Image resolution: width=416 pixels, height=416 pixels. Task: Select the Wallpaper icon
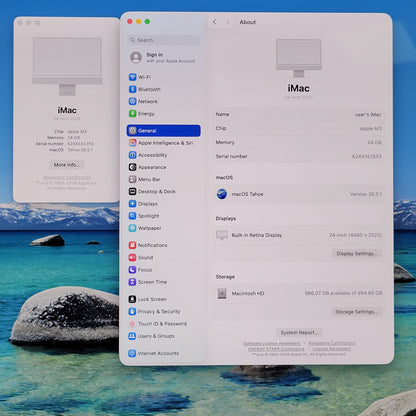(x=132, y=228)
